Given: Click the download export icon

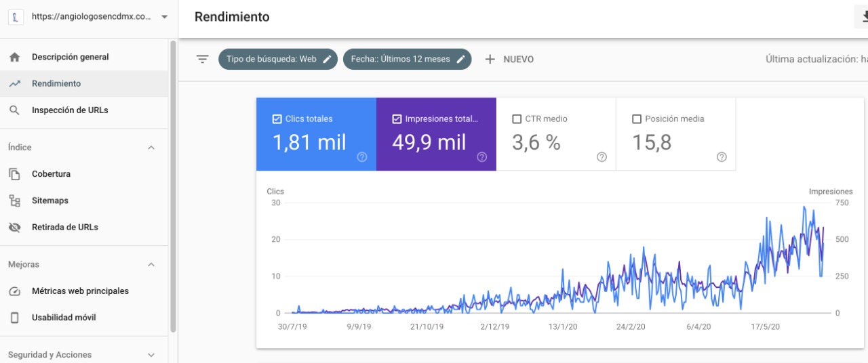Looking at the screenshot, I should (861, 18).
